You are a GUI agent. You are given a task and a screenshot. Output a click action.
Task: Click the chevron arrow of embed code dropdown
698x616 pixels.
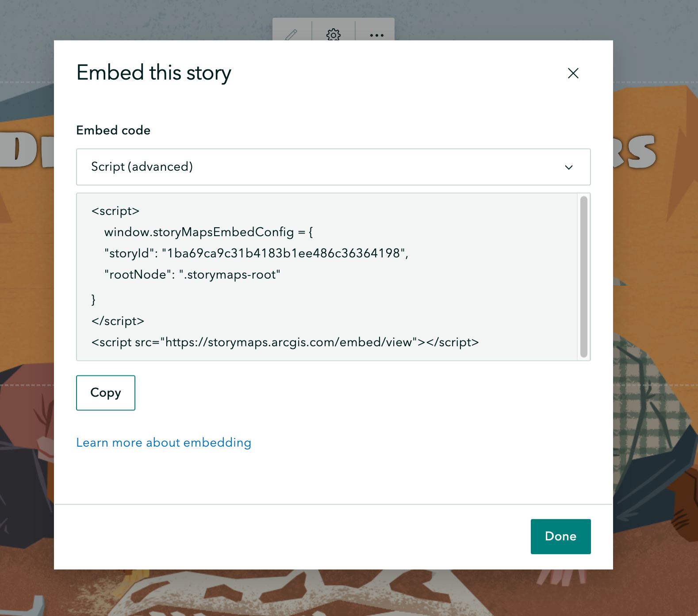[x=569, y=167]
